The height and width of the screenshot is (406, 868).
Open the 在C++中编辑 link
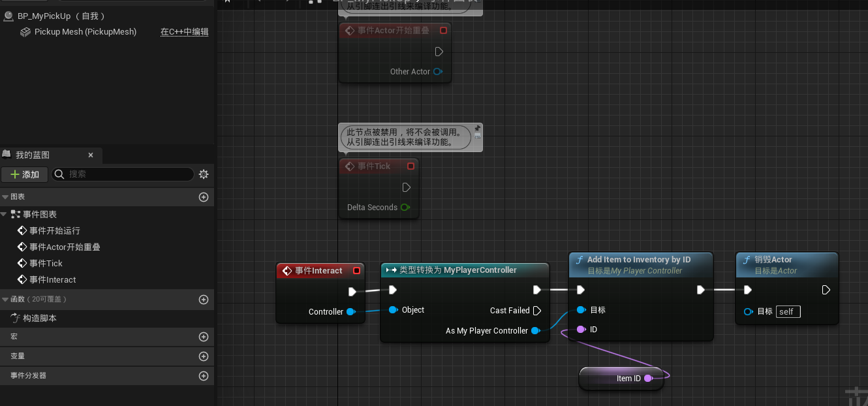point(184,31)
